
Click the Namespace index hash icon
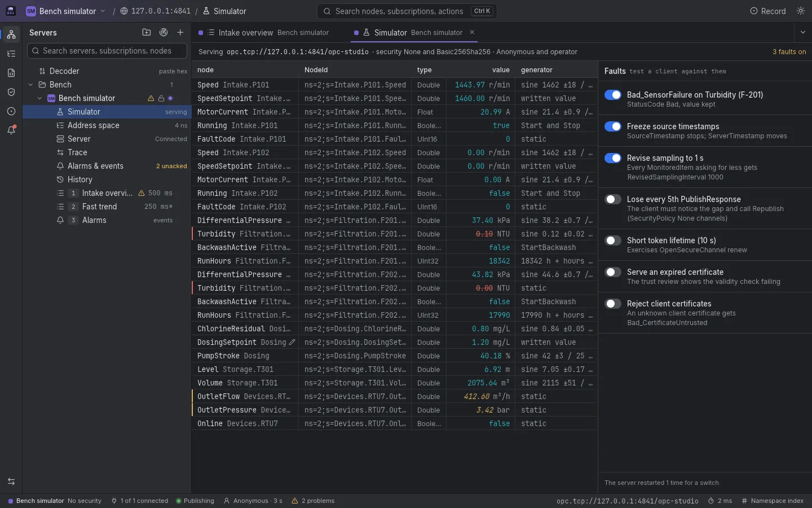(x=744, y=501)
